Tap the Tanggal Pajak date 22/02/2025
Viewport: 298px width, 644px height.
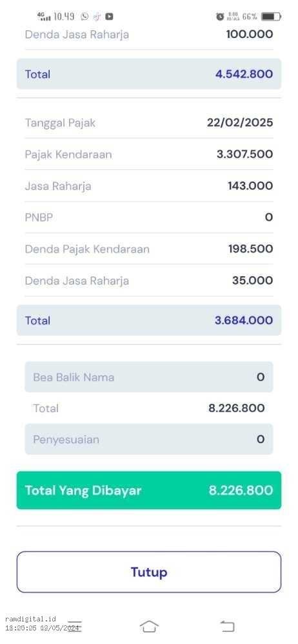pos(240,123)
